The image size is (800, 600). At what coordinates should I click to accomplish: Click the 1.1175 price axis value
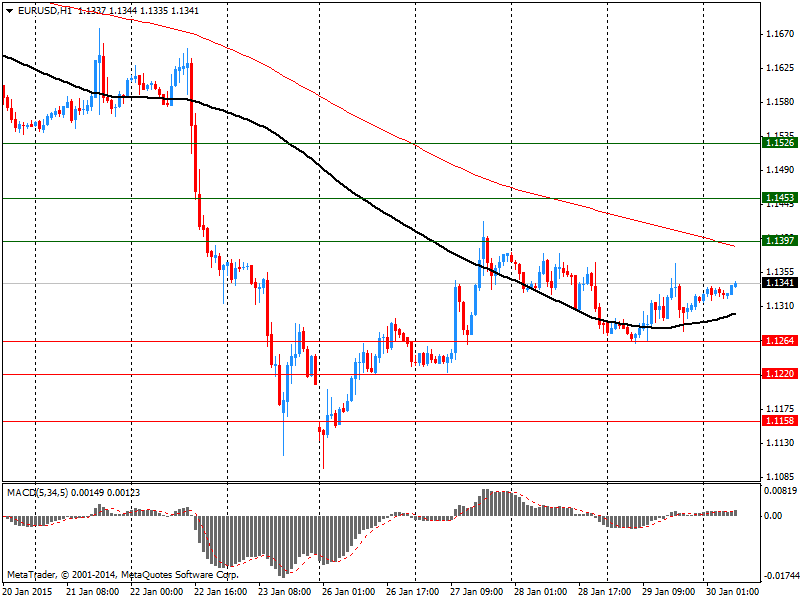coord(780,409)
